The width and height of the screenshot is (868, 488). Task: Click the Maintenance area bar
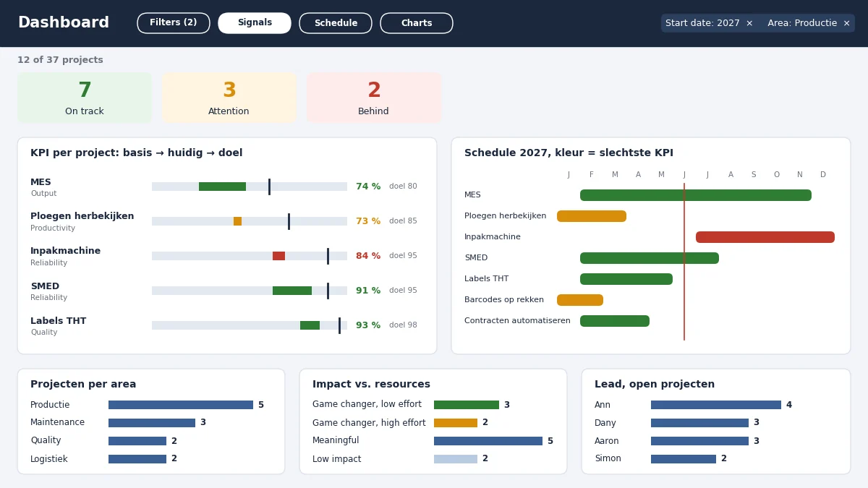[152, 423]
